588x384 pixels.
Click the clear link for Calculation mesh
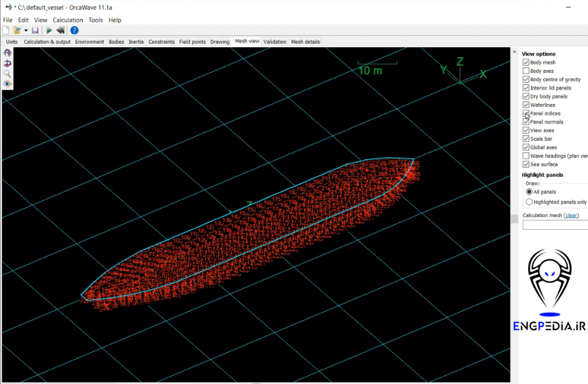tap(571, 215)
